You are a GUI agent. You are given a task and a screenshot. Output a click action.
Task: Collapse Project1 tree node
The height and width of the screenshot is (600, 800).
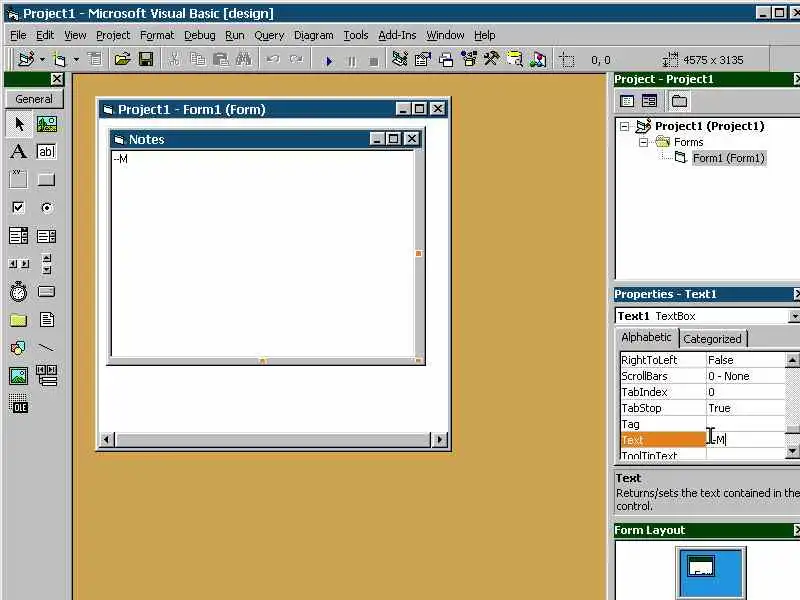coord(624,126)
